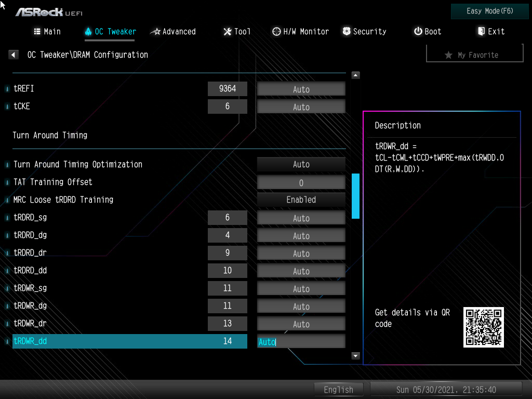Click the tRDRD_dr current value 9
Viewport: 532px width, 399px height.
click(x=228, y=253)
